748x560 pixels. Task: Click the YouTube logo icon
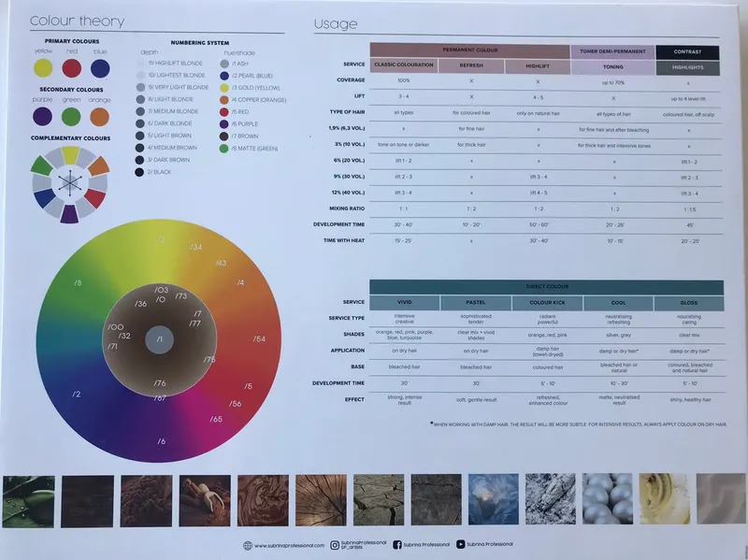point(460,544)
